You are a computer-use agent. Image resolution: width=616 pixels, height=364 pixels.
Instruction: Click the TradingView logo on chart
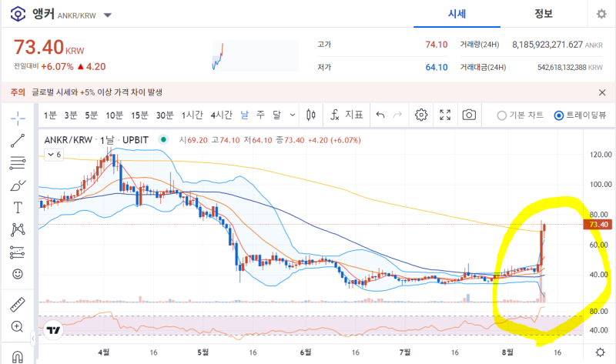(52, 330)
